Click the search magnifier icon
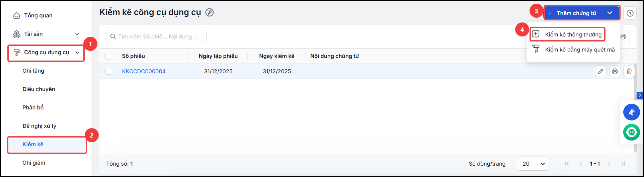 113,36
